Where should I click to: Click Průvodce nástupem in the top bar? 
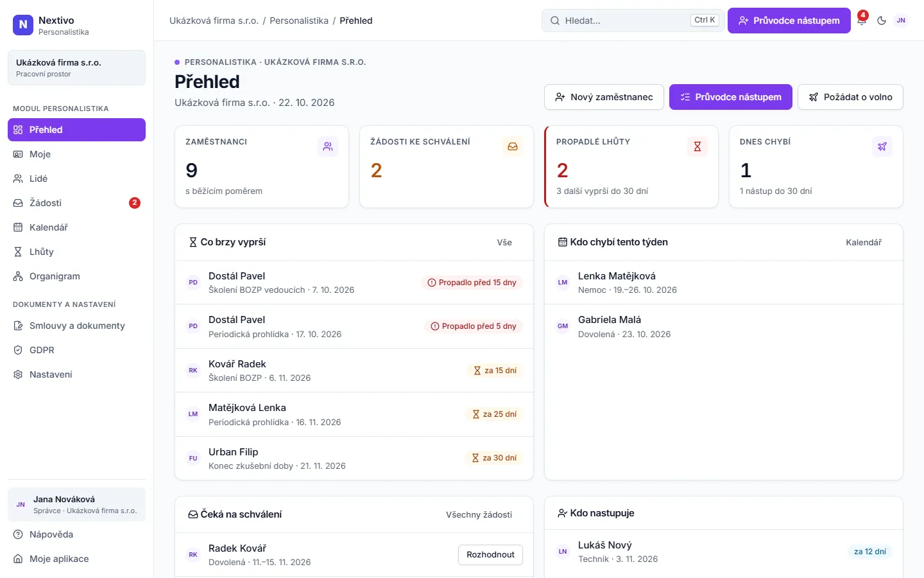coord(789,21)
